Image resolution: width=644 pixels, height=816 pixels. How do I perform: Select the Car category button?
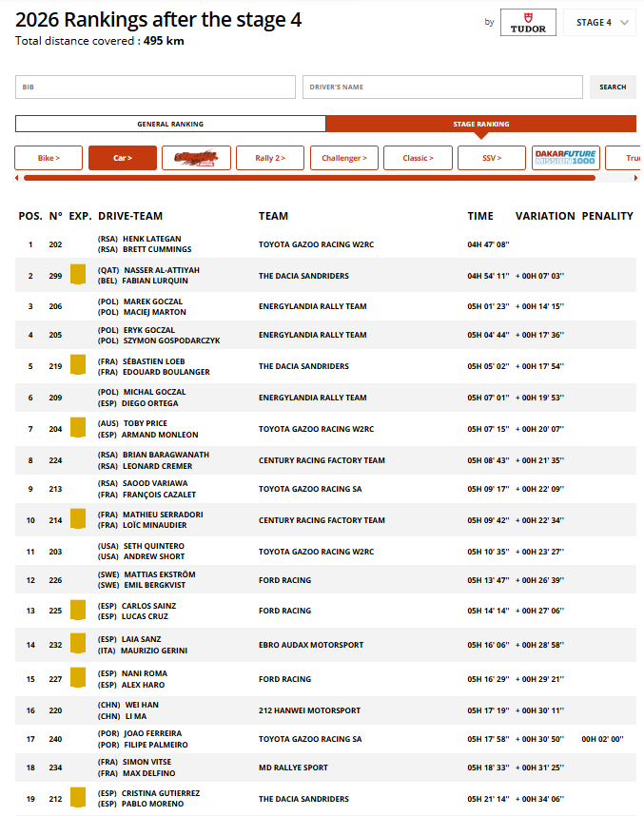123,158
